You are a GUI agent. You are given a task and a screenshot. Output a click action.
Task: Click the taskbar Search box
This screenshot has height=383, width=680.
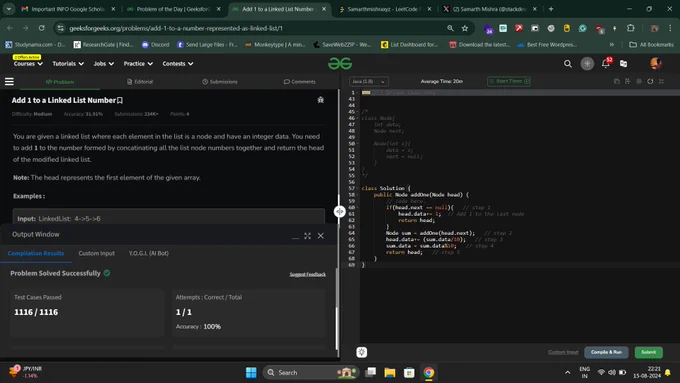point(311,373)
